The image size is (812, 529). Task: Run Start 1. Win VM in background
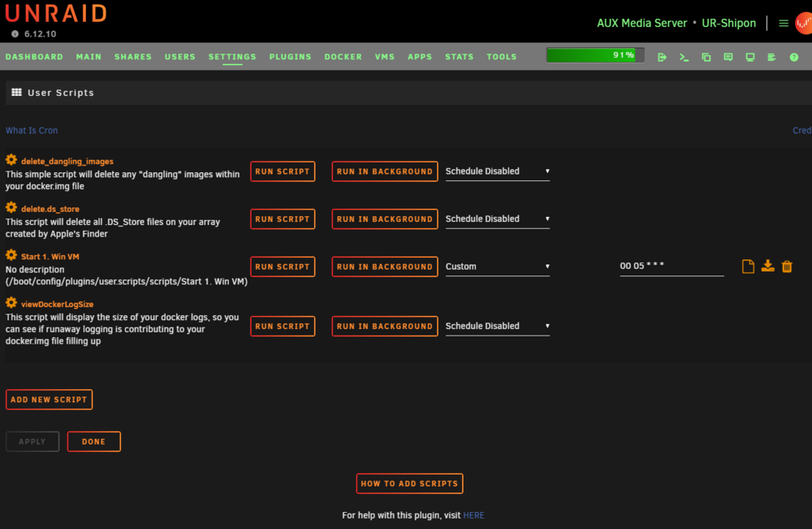tap(385, 267)
